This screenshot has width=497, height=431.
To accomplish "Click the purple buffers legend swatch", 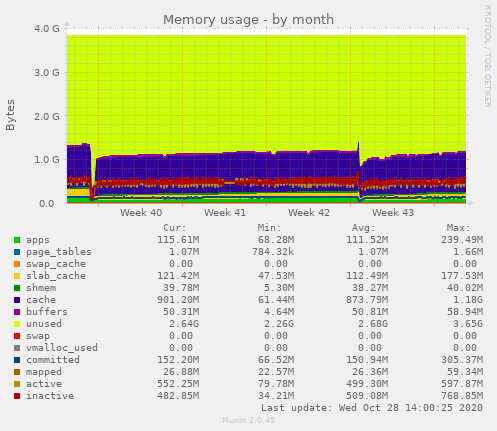I will point(17,312).
